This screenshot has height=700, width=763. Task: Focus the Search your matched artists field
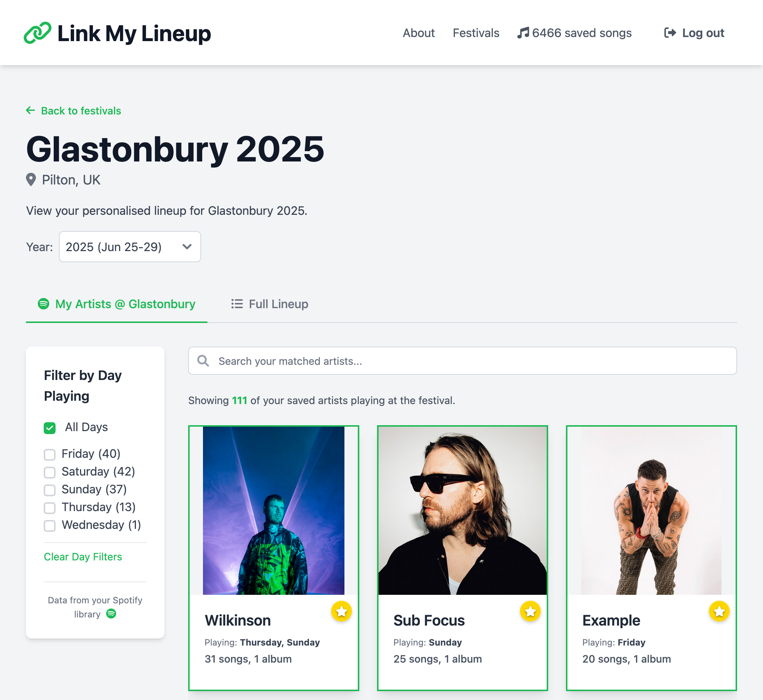(462, 361)
